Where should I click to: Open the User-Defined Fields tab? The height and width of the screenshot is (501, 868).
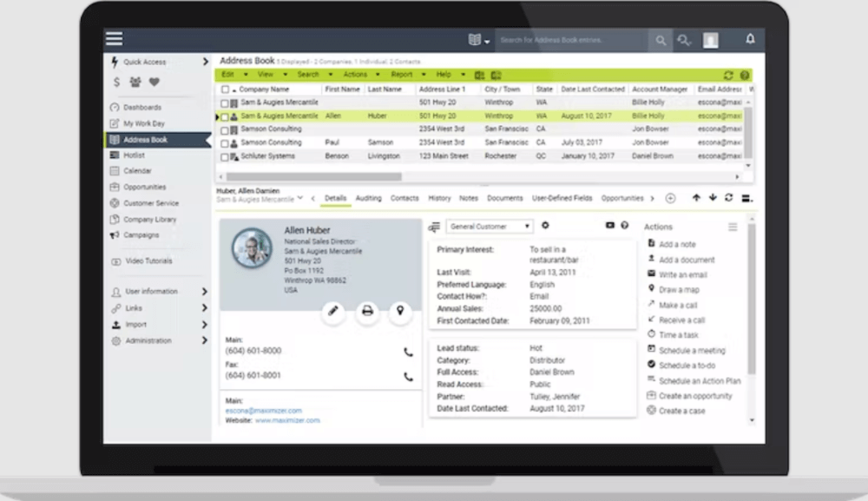click(x=562, y=198)
